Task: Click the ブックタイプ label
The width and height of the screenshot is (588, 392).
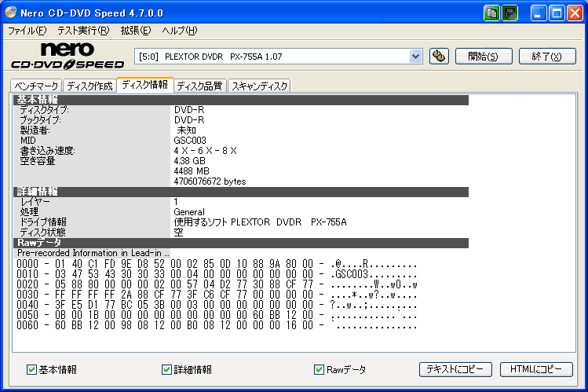Action: tap(41, 120)
